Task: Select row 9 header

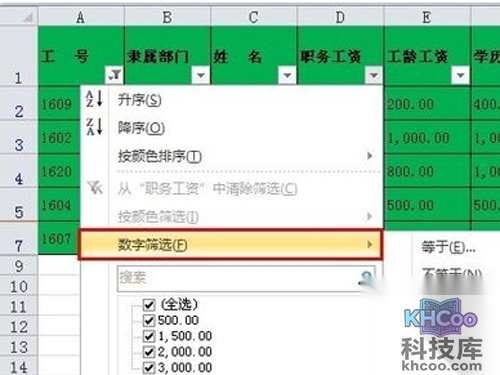Action: (x=19, y=265)
